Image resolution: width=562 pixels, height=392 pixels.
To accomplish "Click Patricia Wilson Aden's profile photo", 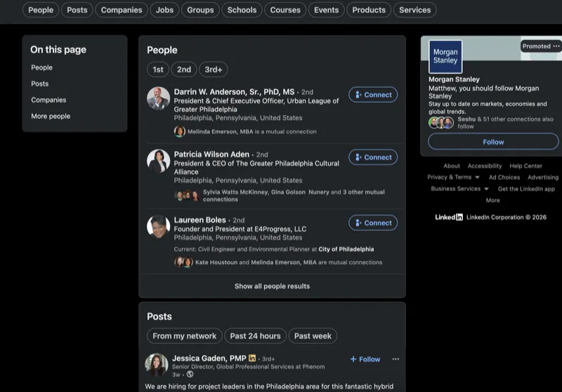I will pyautogui.click(x=159, y=161).
